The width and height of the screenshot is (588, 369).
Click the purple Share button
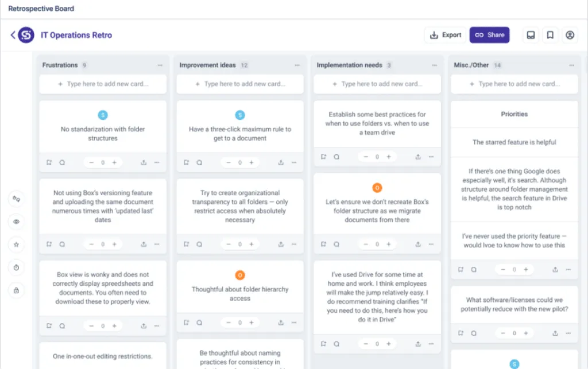coord(489,35)
